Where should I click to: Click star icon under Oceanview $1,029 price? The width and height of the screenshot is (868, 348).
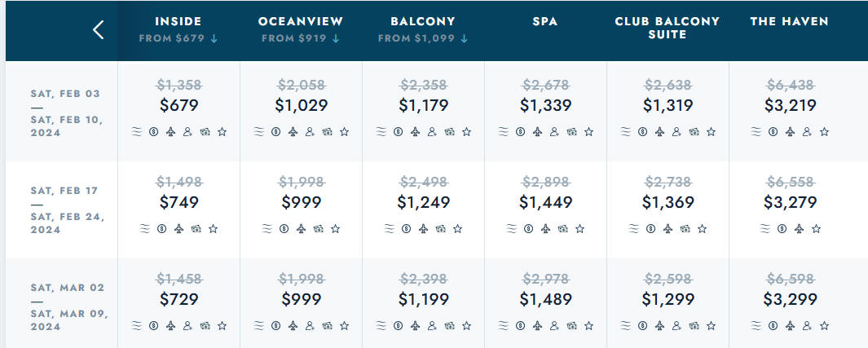tap(344, 132)
